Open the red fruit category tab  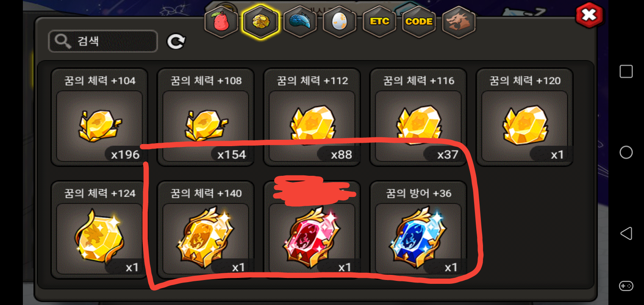(x=221, y=22)
